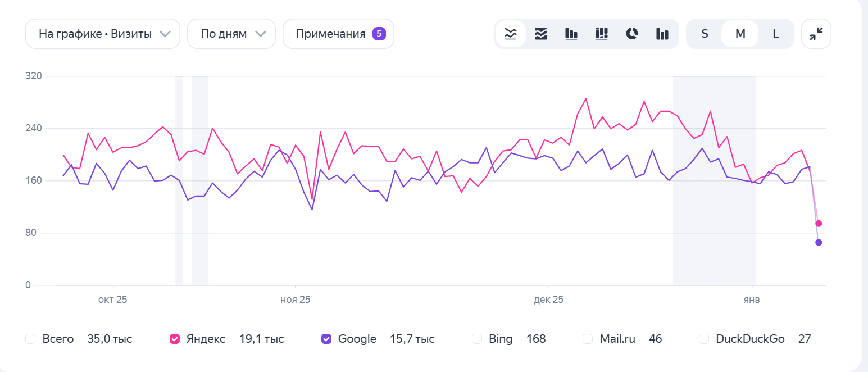Enable the Bing series checkbox
The image size is (868, 372).
pyautogui.click(x=477, y=339)
